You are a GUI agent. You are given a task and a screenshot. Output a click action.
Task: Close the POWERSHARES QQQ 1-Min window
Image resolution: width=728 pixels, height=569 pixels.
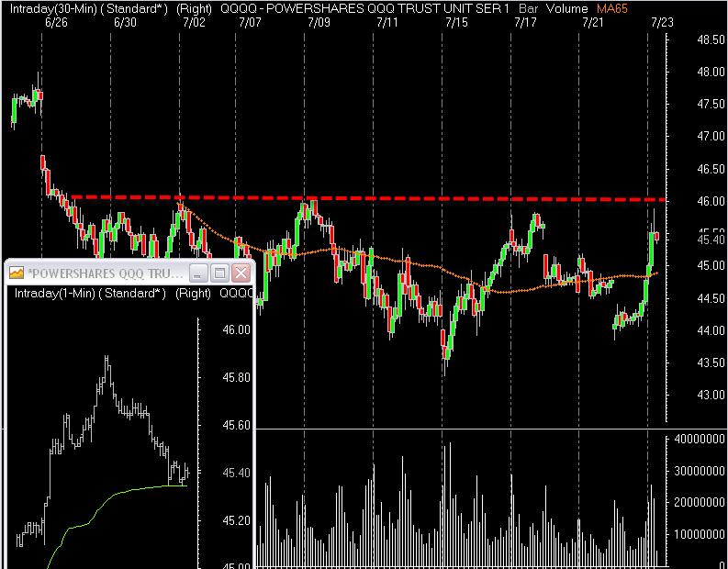241,273
